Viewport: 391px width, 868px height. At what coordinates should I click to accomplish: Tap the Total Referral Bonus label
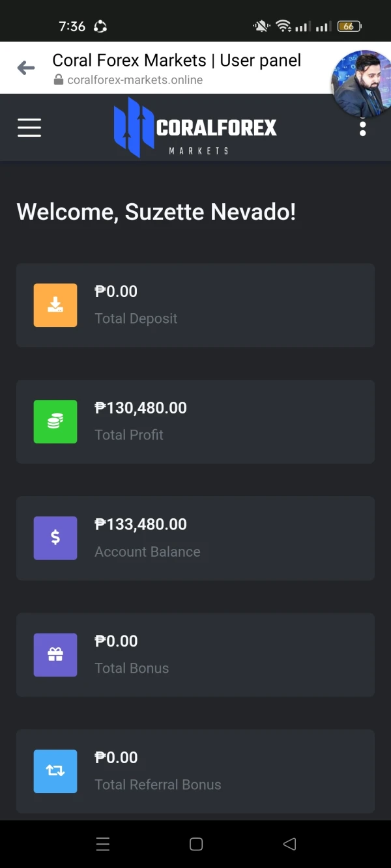tap(158, 785)
